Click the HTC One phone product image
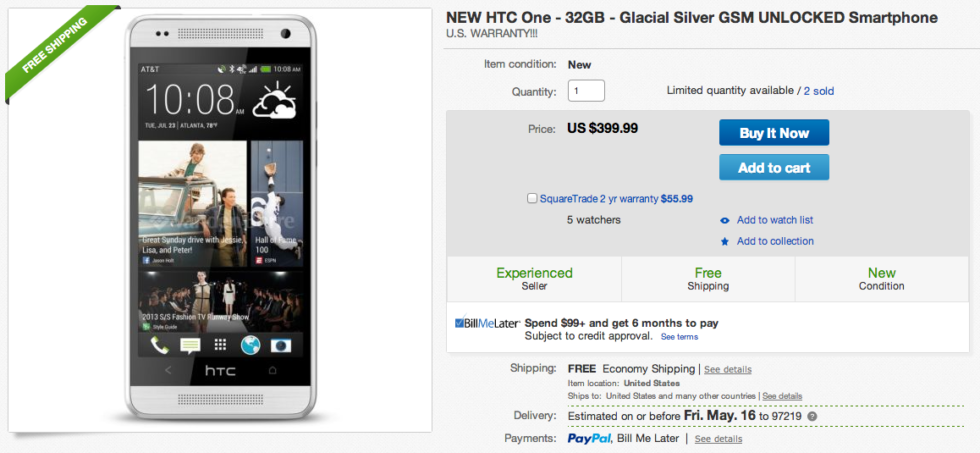This screenshot has width=980, height=453. pos(219,221)
